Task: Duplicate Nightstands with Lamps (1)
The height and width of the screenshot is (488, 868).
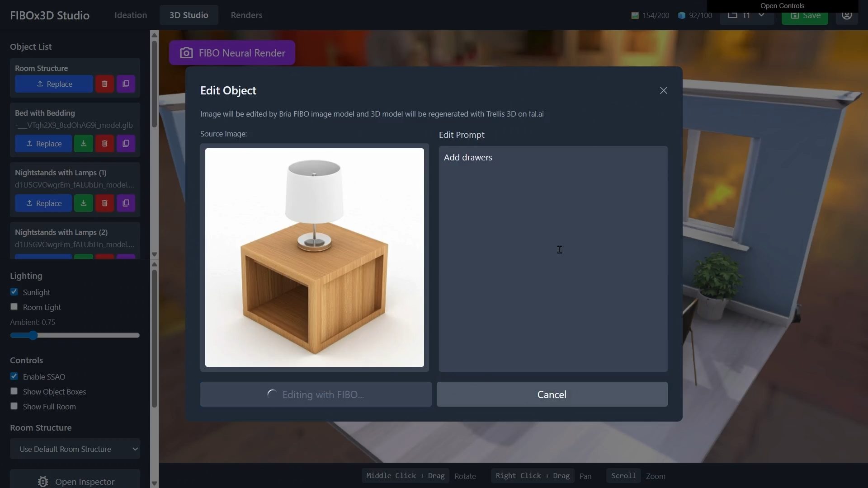Action: click(126, 203)
